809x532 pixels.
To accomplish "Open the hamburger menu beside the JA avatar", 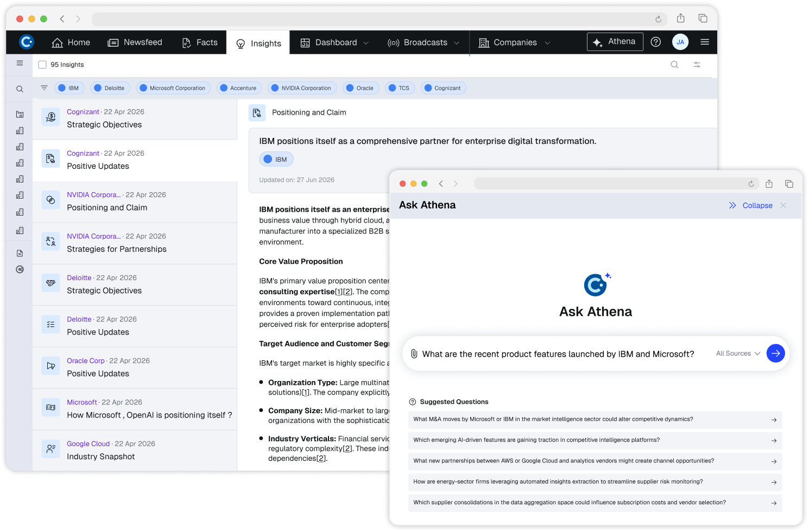I will (705, 42).
